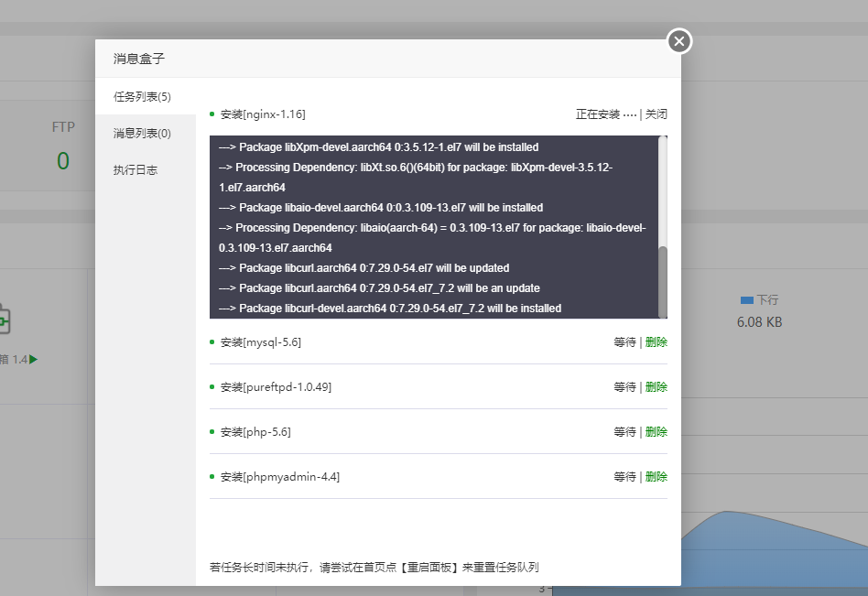Click the green status dot beside 安装[mysql-5.6]
This screenshot has height=596, width=868.
[211, 341]
